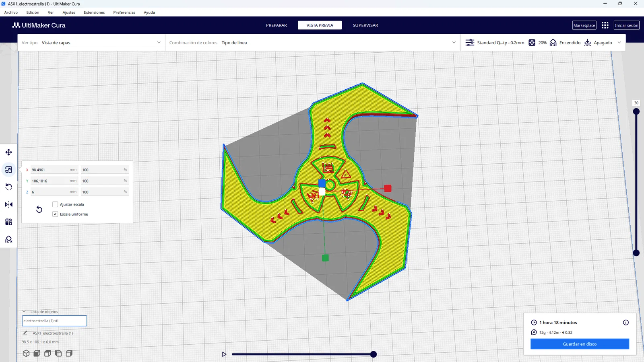
Task: Click the simulation path slider handle
Action: [374, 354]
